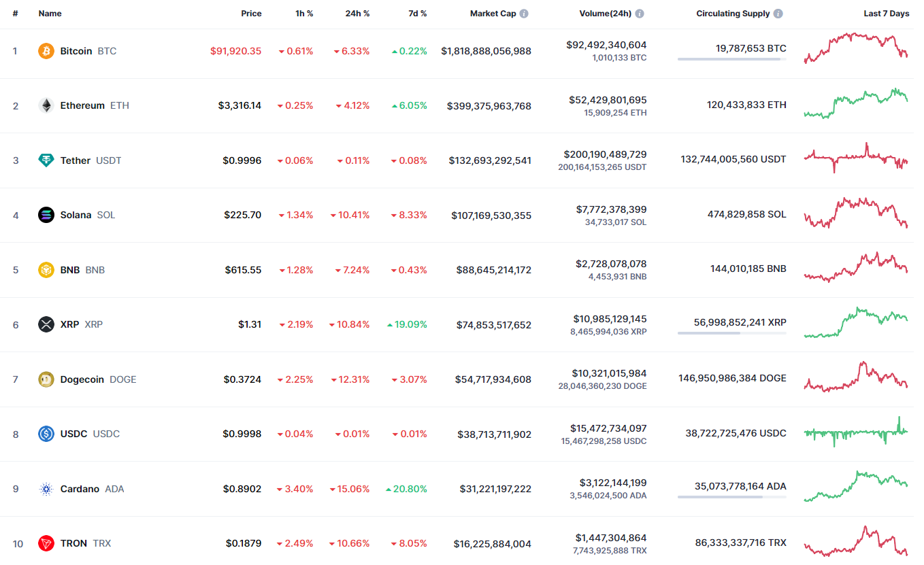Click the Solana logo icon
This screenshot has width=924, height=565.
click(x=46, y=215)
